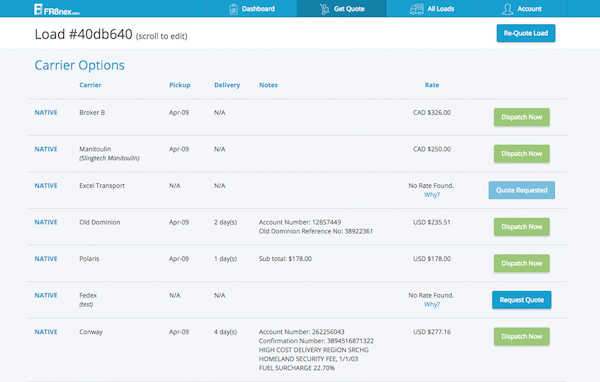
Task: Click the USD $277.16 rate
Action: click(x=432, y=332)
